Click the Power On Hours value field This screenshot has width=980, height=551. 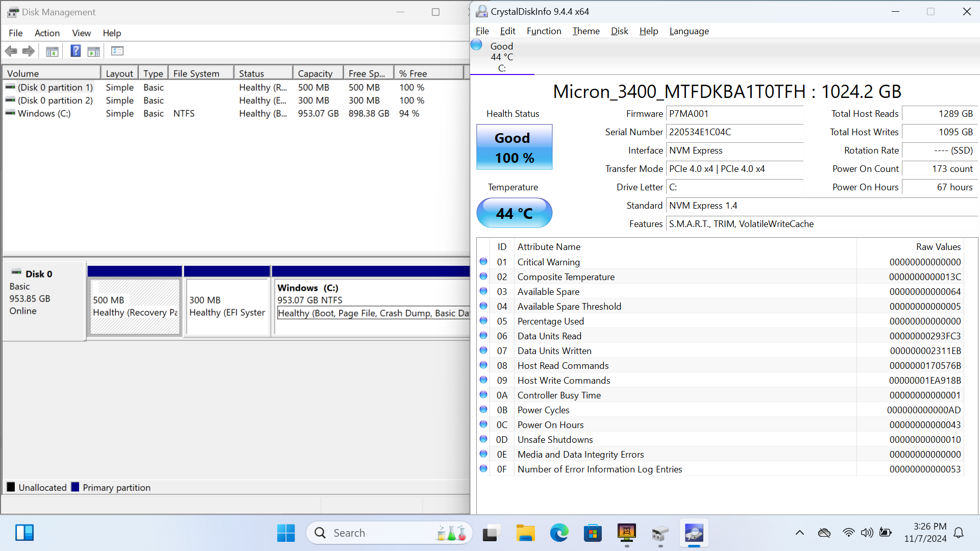pyautogui.click(x=940, y=187)
